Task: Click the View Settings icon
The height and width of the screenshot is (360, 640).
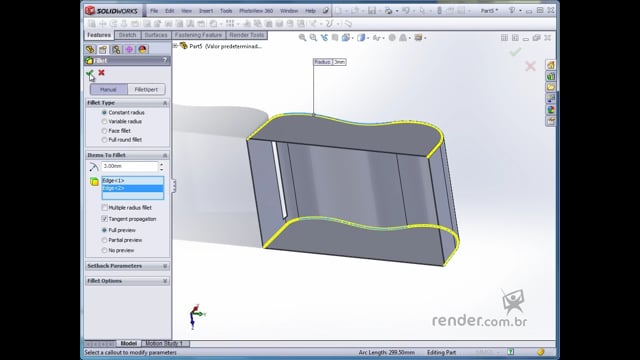Action: pos(418,38)
